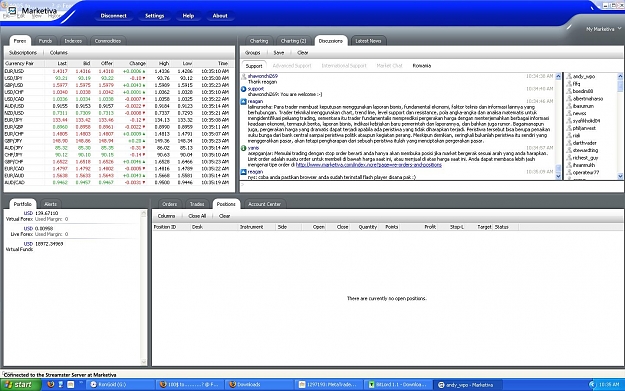Screen dimensions: 625x391
Task: Click the Disconnect button
Action: [114, 16]
